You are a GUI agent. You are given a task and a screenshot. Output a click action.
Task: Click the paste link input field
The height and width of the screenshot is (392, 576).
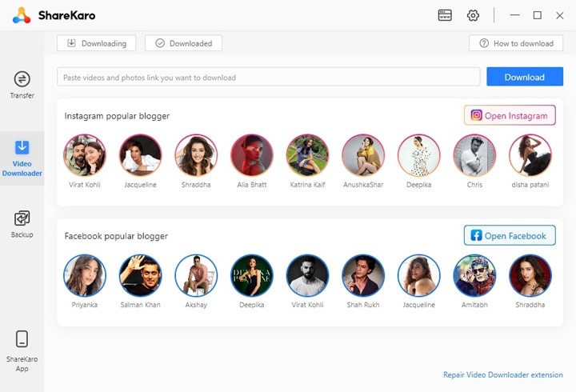[x=269, y=77]
